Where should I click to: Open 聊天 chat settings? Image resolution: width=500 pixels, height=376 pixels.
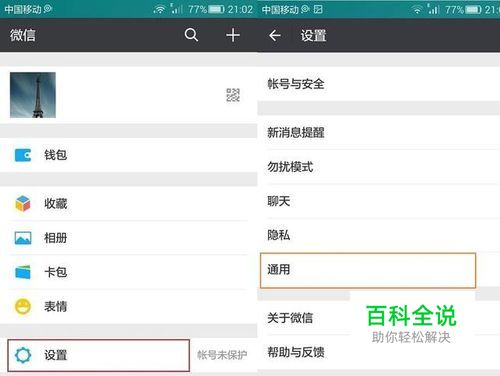(379, 201)
